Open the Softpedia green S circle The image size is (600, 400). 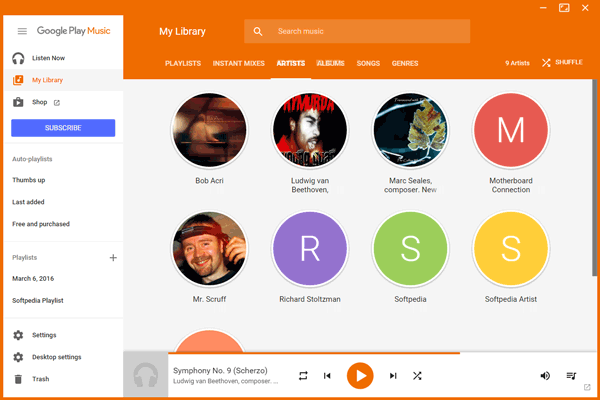tap(410, 249)
